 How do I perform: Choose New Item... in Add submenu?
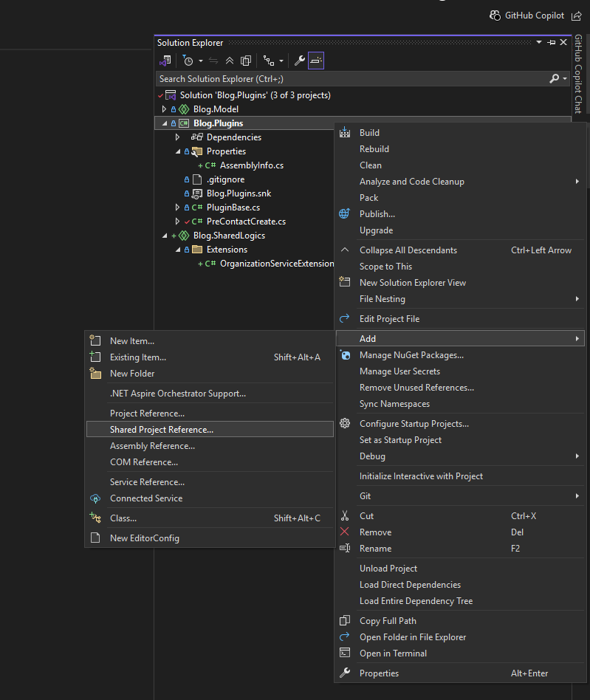pyautogui.click(x=210, y=341)
